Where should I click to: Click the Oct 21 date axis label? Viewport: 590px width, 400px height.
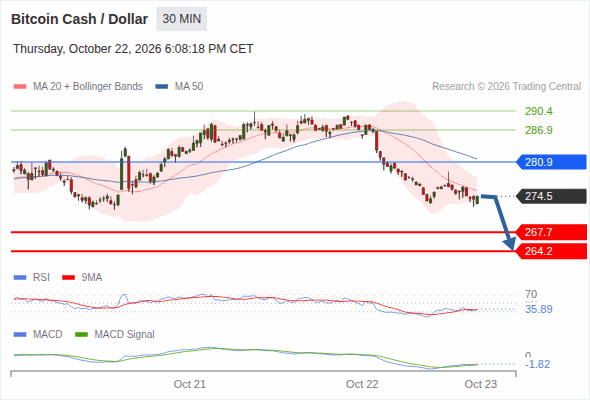pos(190,384)
